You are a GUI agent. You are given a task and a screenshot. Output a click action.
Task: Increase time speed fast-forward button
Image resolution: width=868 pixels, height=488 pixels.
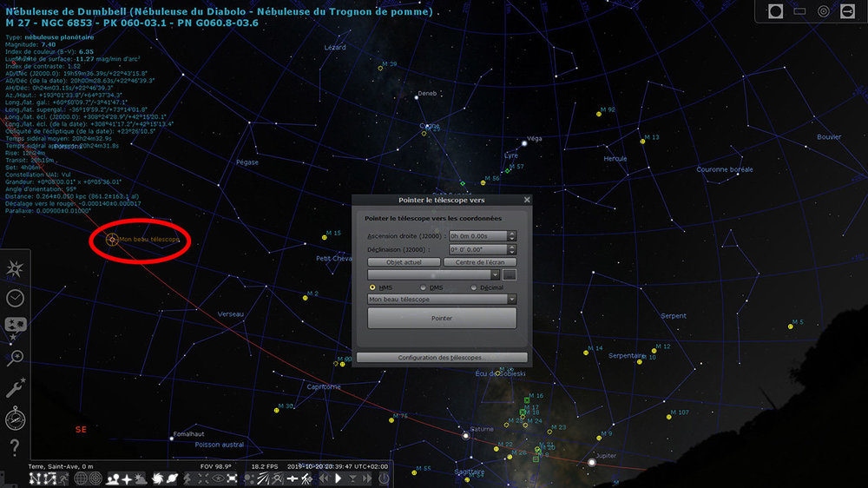tap(366, 478)
